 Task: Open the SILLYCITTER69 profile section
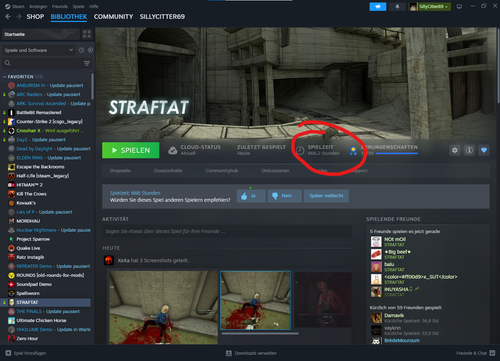(x=162, y=17)
